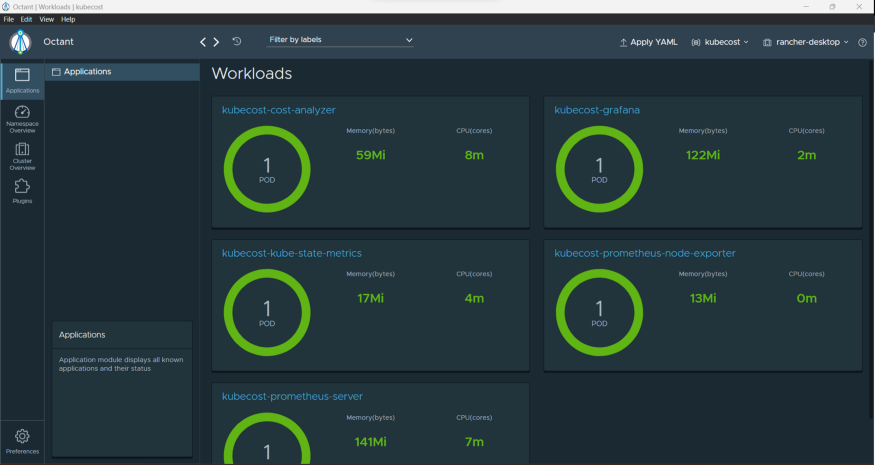
Task: Open the kubecost-grafana workload link
Action: click(597, 110)
